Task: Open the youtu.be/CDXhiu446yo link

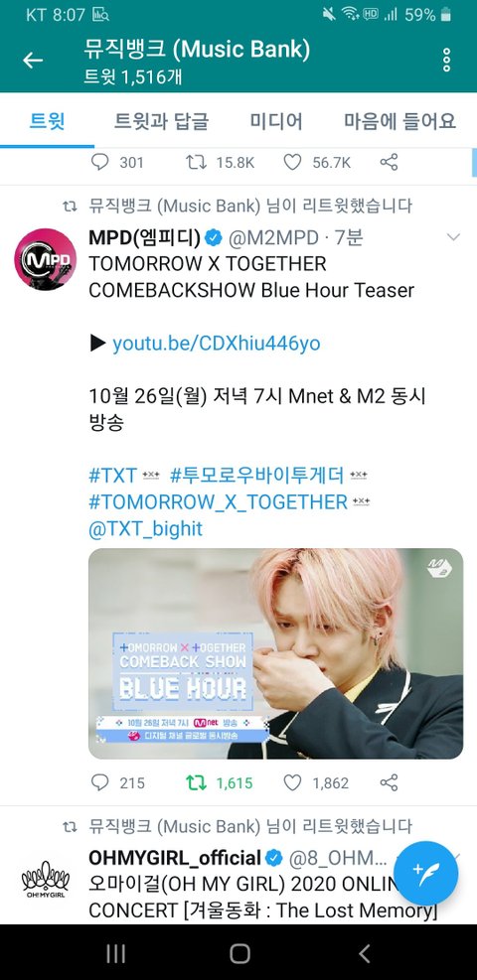Action: pos(217,344)
